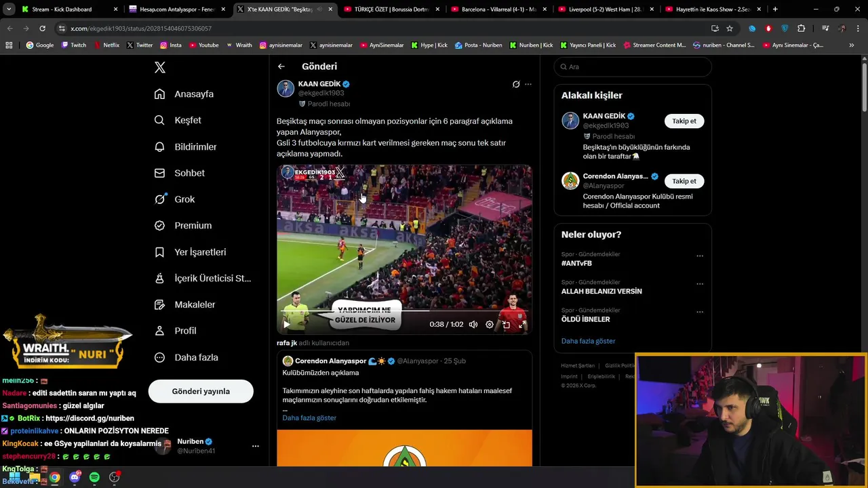
Task: Open Google bookmark
Action: coord(40,45)
